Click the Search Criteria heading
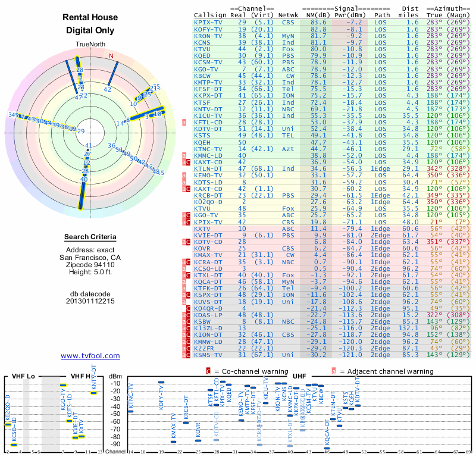This screenshot has width=476, height=457. coord(90,237)
